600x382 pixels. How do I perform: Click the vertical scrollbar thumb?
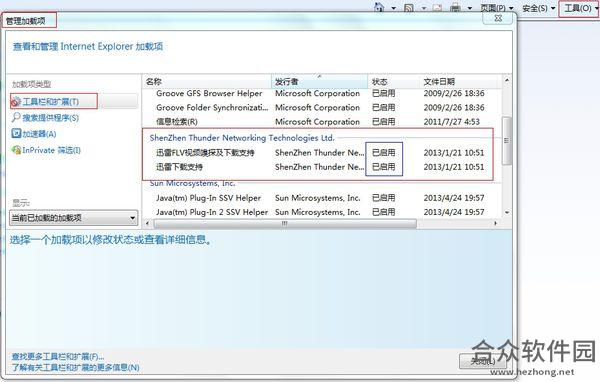[507, 141]
